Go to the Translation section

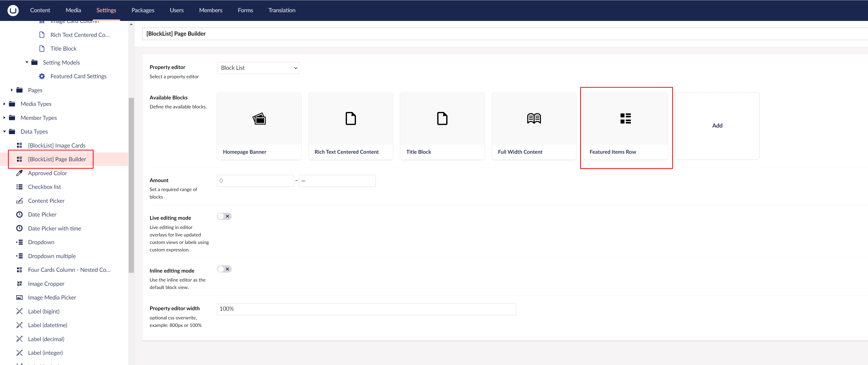[x=282, y=10]
